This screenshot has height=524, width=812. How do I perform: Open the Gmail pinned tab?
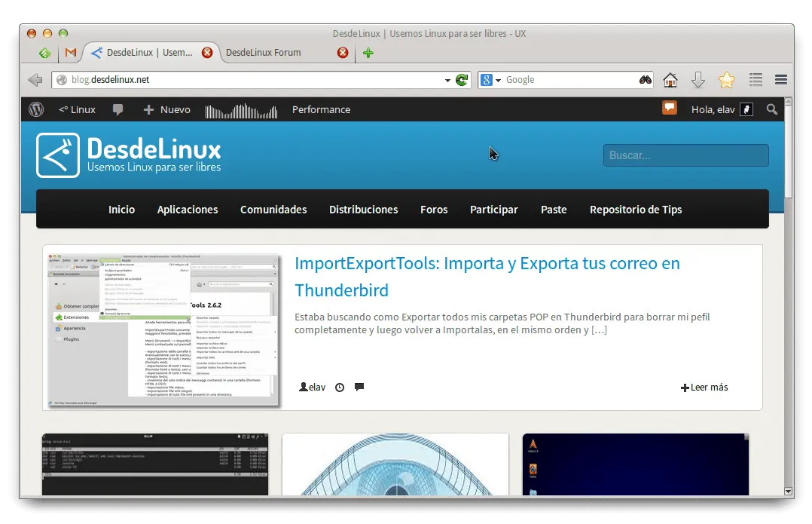click(x=71, y=52)
